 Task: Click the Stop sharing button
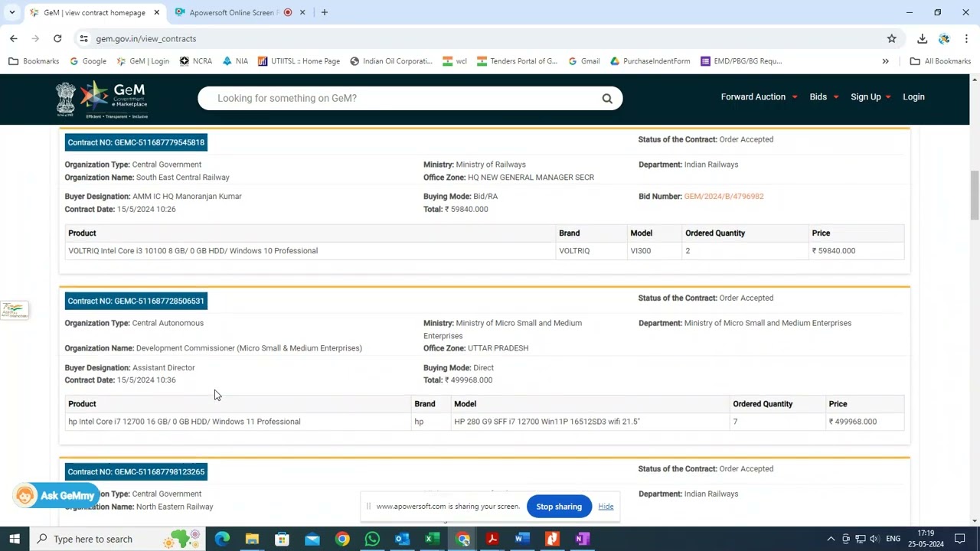(559, 507)
